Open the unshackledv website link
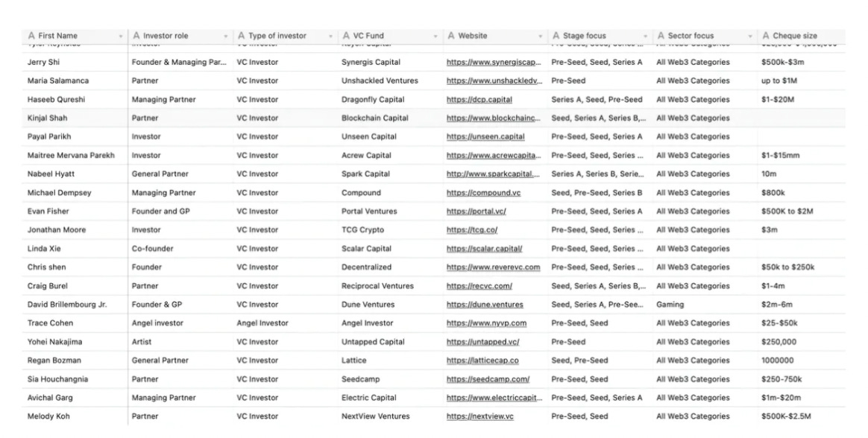 494,80
